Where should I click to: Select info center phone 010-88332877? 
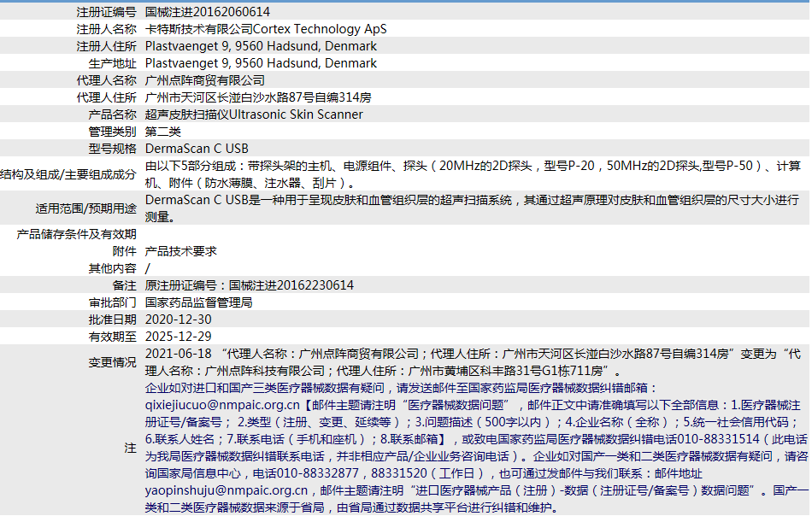[x=318, y=473]
